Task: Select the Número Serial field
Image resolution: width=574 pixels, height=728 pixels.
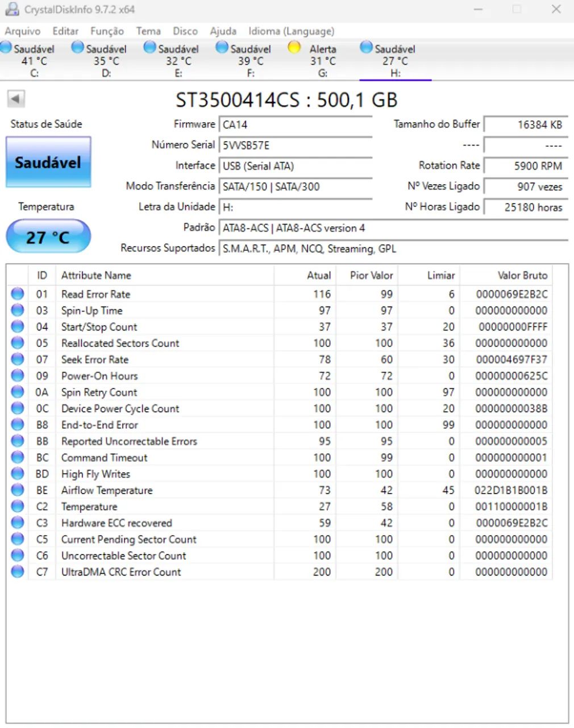Action: click(x=296, y=145)
